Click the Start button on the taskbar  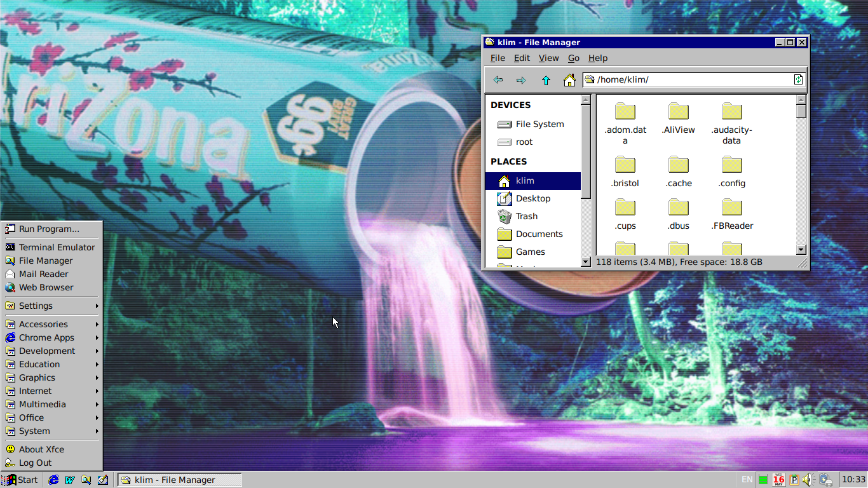point(20,480)
